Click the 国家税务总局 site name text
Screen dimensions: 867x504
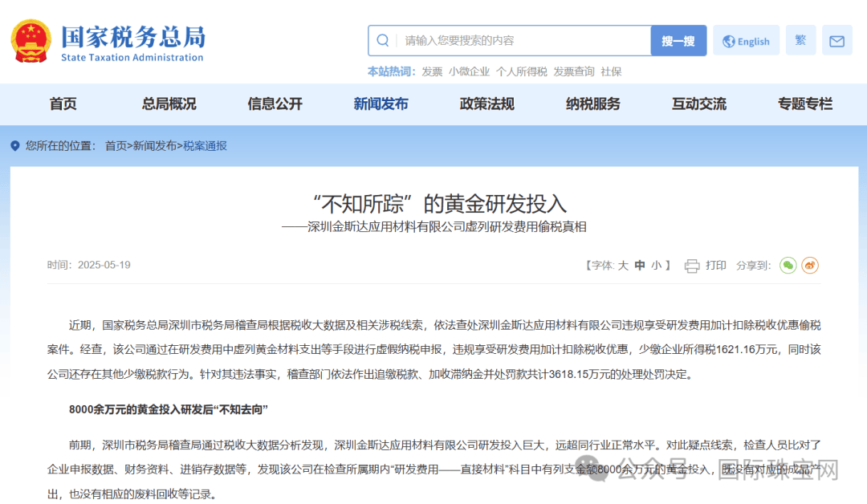click(133, 37)
